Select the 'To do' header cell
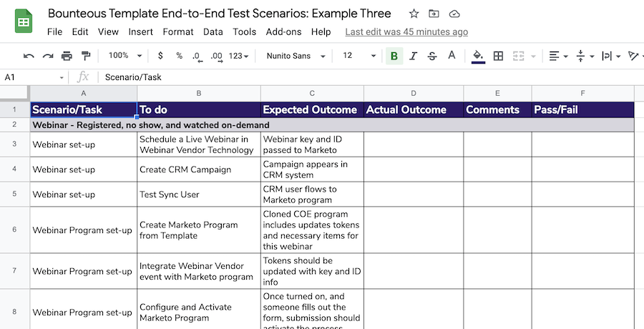 click(x=199, y=109)
